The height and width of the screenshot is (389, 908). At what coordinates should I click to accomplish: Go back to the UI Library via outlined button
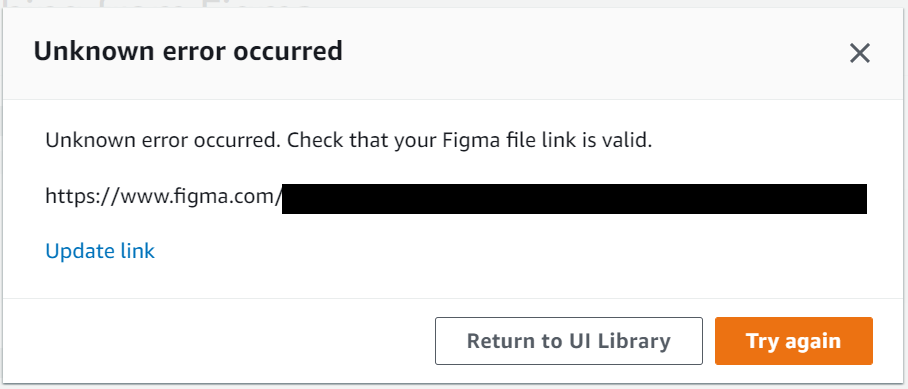569,341
